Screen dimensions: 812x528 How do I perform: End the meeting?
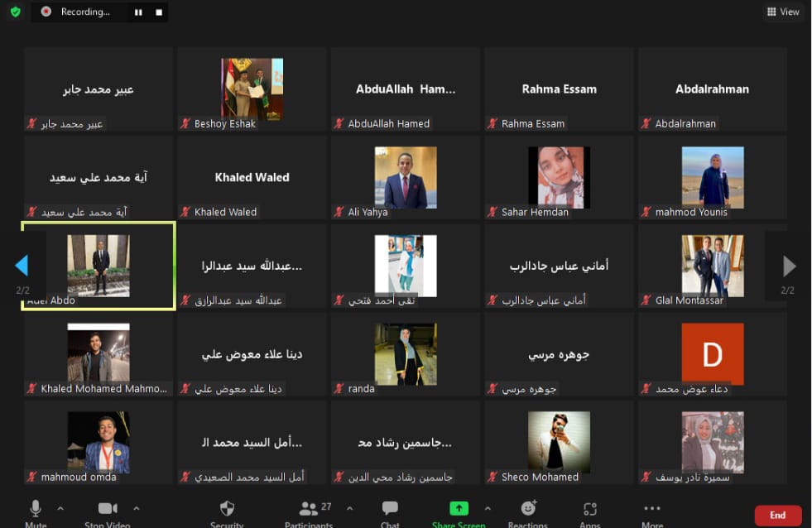(x=777, y=515)
